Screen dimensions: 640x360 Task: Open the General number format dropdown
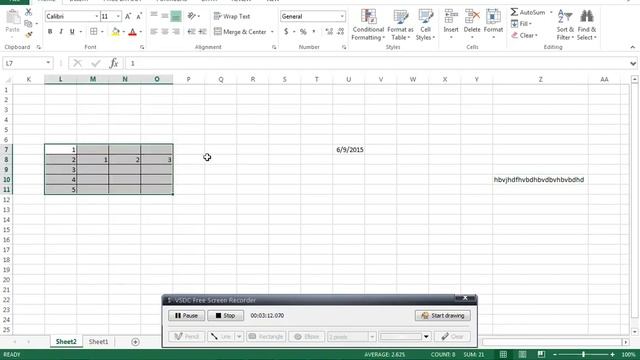pos(342,16)
